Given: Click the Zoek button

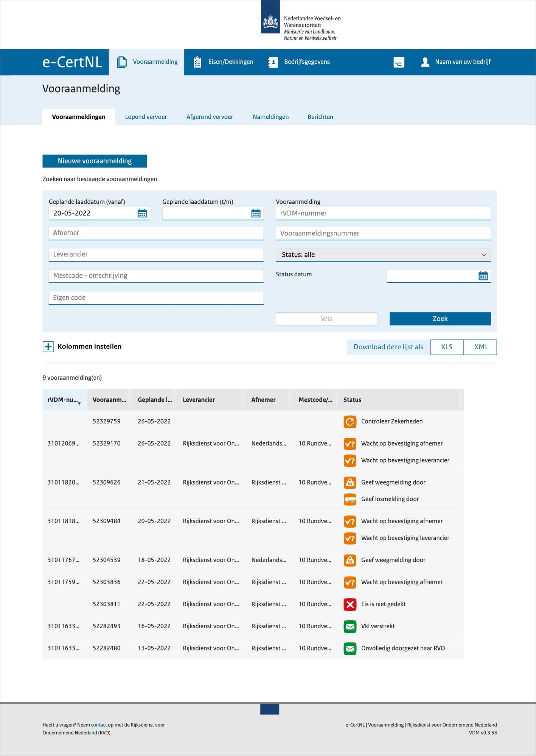Looking at the screenshot, I should coord(440,319).
